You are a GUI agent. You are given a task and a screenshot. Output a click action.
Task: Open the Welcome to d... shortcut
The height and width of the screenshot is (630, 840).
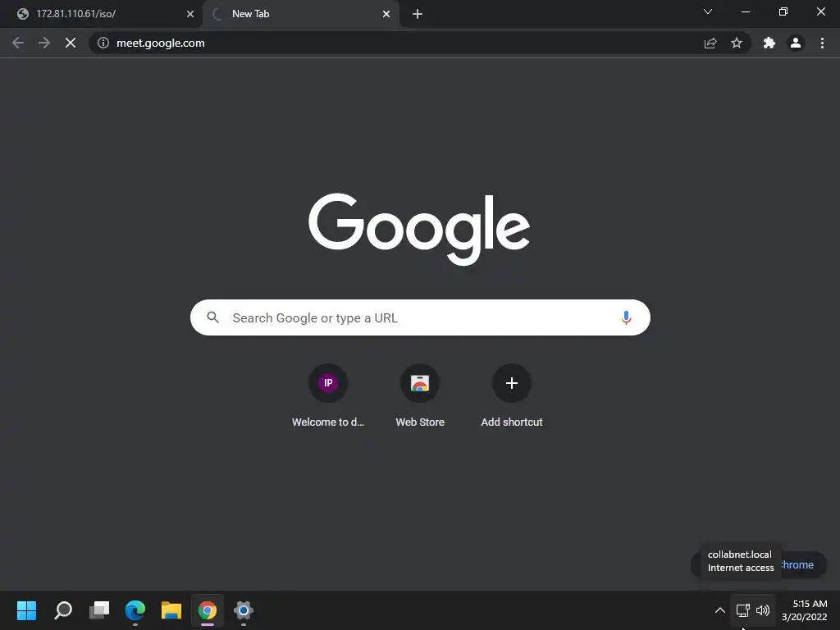coord(328,396)
